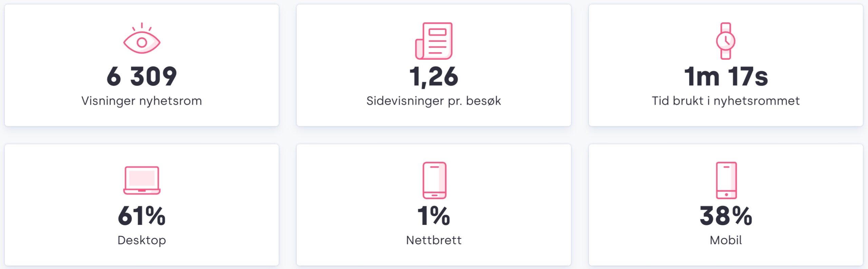The width and height of the screenshot is (868, 269).
Task: Click the 61% desktop percentage
Action: [142, 216]
